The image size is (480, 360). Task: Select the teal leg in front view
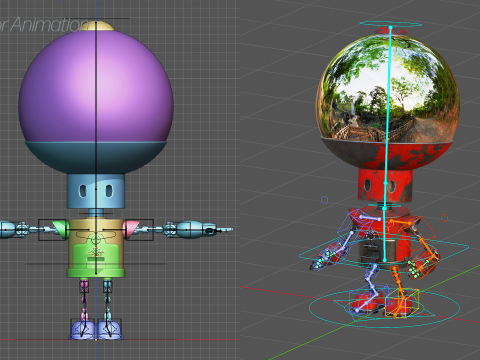click(107, 300)
